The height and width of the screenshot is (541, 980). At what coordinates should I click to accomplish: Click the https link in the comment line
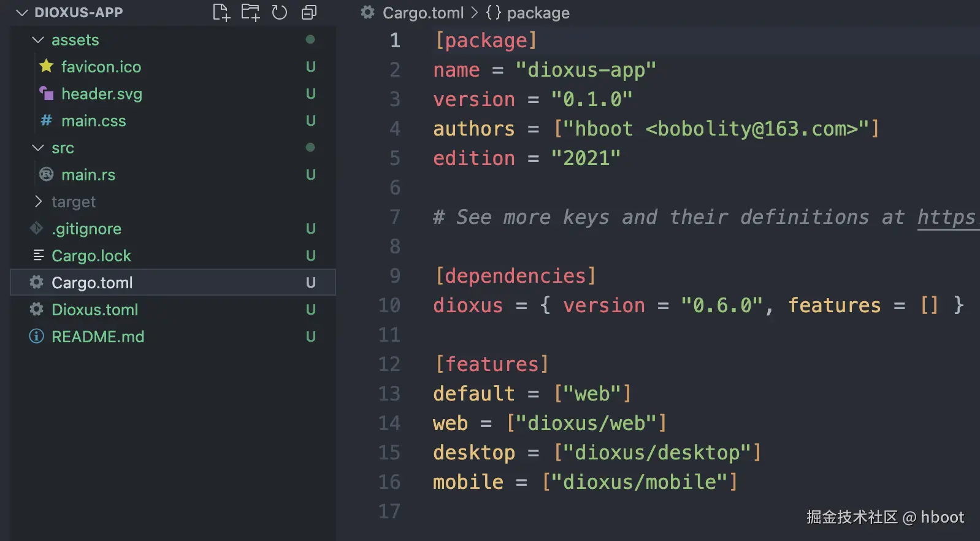947,217
